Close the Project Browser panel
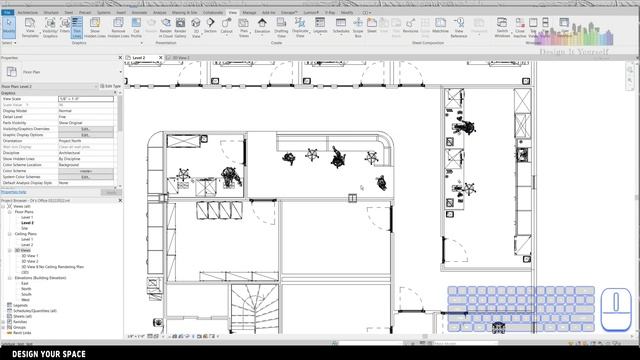Image resolution: width=640 pixels, height=360 pixels. [120, 200]
